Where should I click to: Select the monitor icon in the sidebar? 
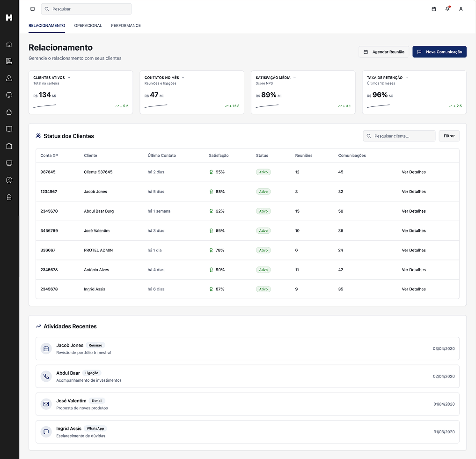tap(9, 163)
